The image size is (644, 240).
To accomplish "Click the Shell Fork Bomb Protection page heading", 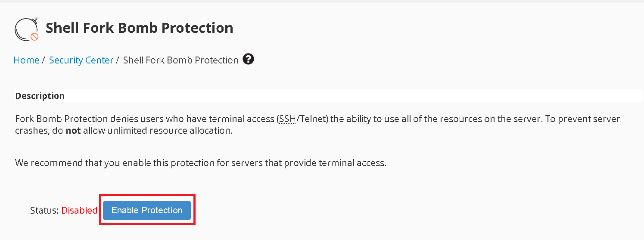I will tap(139, 28).
